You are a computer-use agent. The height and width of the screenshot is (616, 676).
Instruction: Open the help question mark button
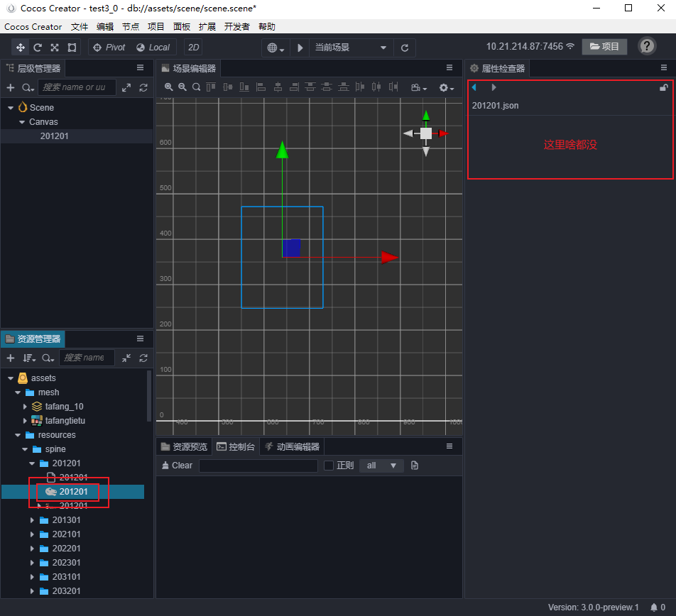[x=647, y=46]
